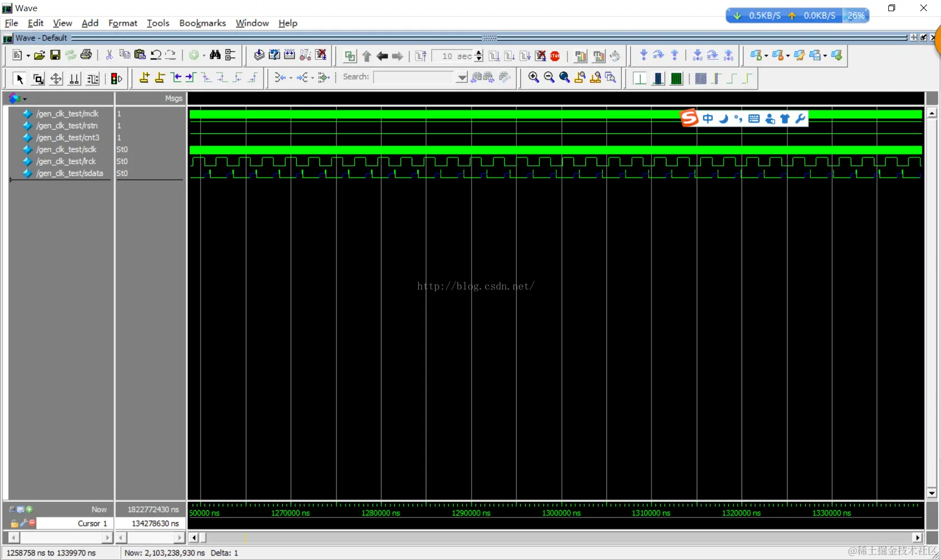
Task: Switch to Edit Mode in the toolbar
Action: pyautogui.click(x=93, y=78)
